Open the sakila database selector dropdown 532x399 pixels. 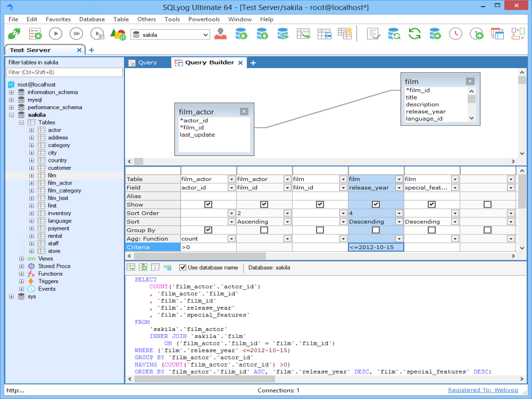pos(205,35)
